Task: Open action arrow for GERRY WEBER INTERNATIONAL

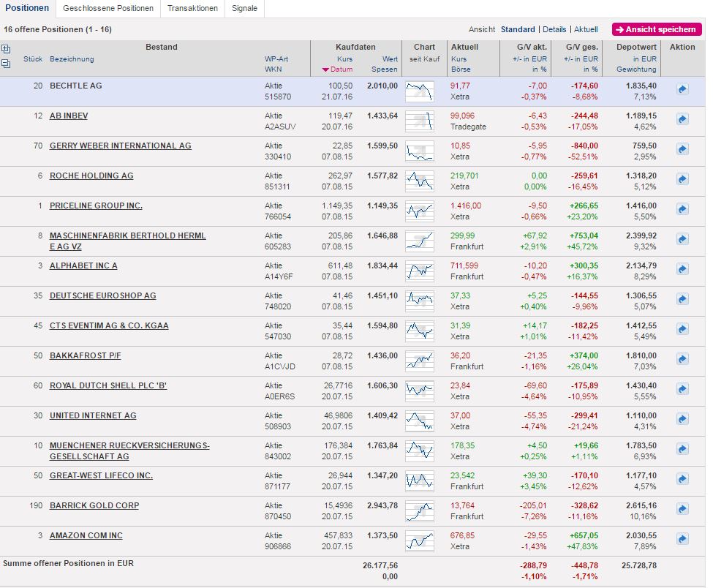Action: pyautogui.click(x=682, y=149)
